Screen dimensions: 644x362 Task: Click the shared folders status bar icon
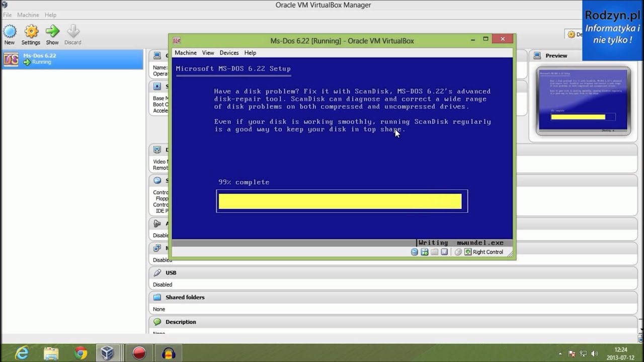point(435,252)
